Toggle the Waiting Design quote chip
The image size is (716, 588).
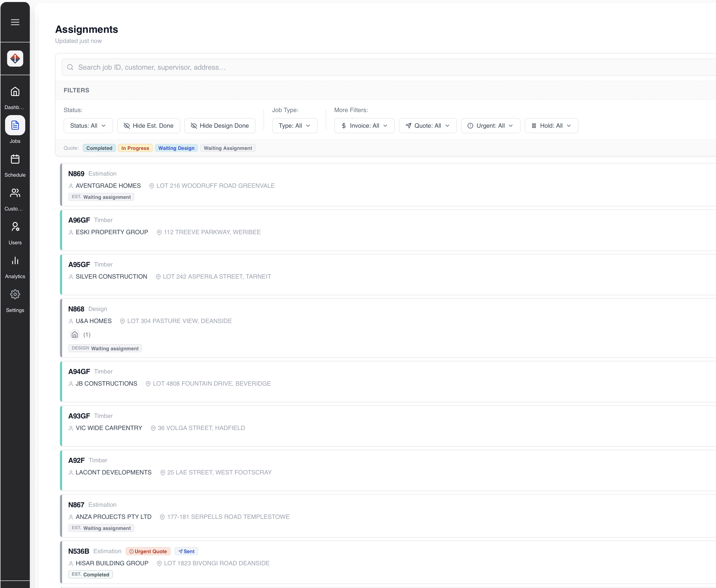[x=176, y=148]
